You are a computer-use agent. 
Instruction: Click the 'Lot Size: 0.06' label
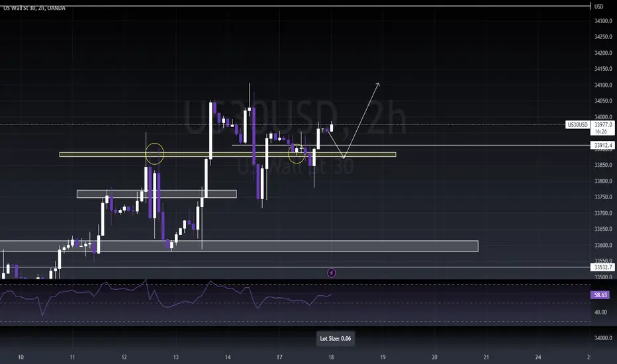[335, 338]
